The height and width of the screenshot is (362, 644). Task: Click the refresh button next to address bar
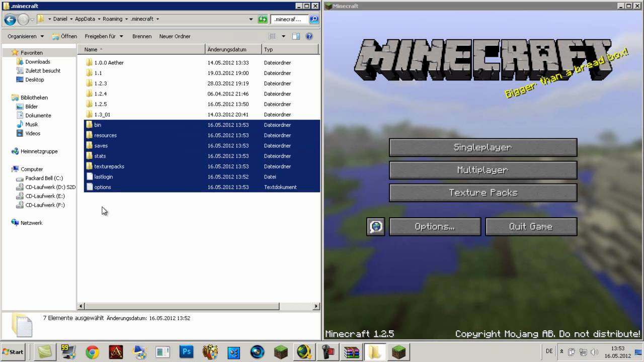coord(263,20)
